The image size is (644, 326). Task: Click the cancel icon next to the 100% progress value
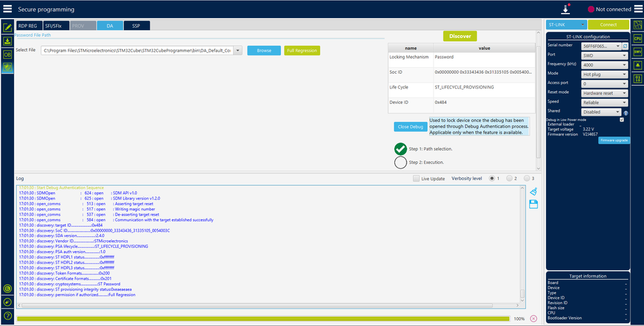533,319
